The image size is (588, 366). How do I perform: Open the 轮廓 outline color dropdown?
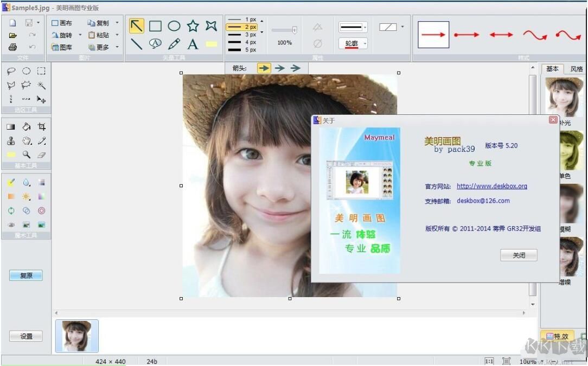[365, 44]
